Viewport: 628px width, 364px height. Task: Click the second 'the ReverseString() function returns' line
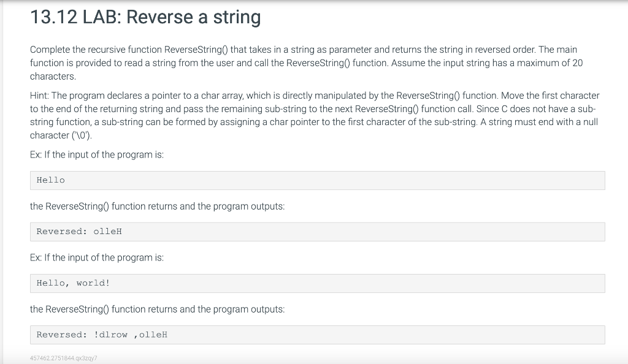pyautogui.click(x=158, y=309)
